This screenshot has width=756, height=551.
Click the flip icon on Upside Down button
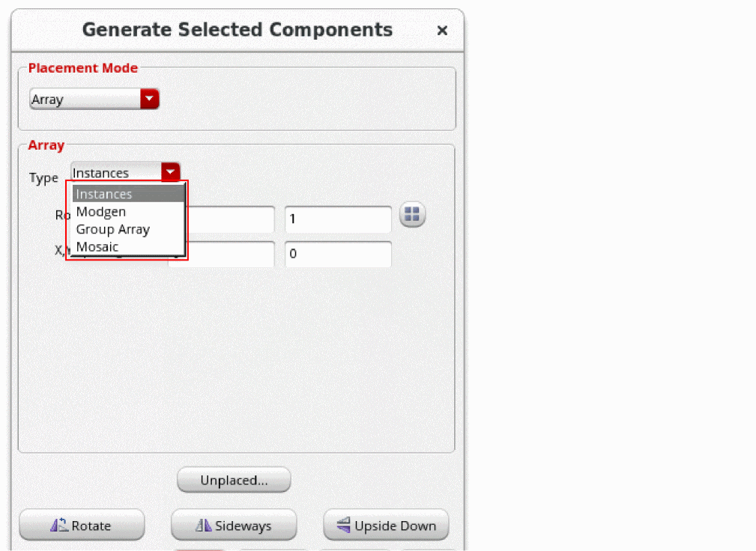[344, 526]
